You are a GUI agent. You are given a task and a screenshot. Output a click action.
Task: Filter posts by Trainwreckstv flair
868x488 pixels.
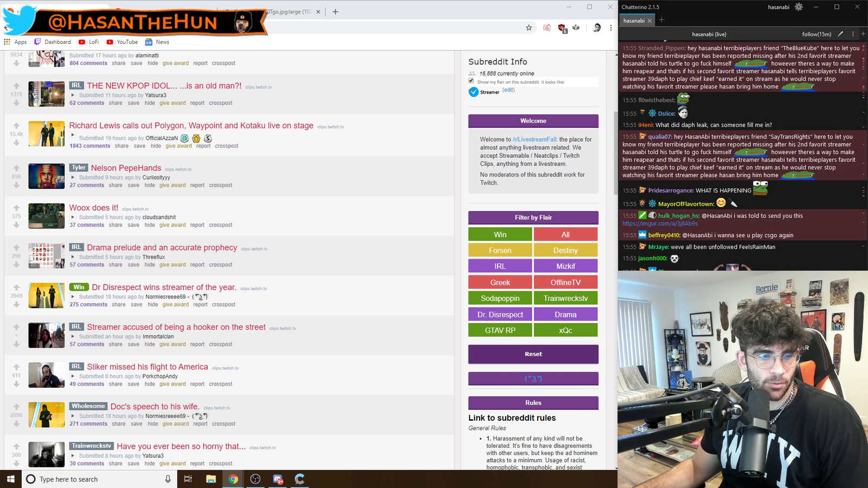[565, 298]
